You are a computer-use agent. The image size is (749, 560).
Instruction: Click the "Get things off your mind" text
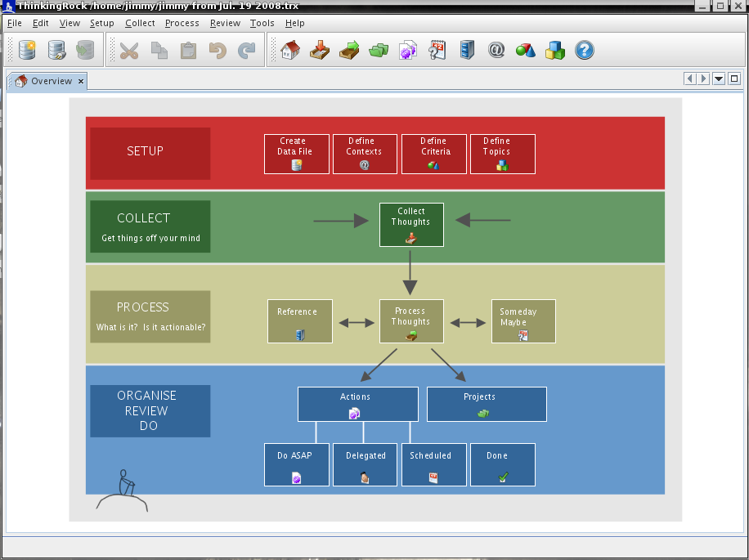pos(150,238)
